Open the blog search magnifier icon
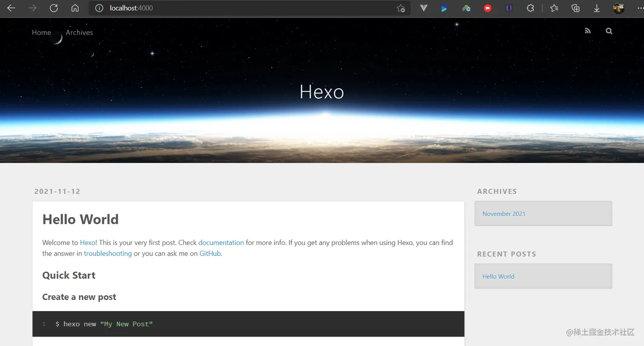The height and width of the screenshot is (346, 644). [x=609, y=31]
